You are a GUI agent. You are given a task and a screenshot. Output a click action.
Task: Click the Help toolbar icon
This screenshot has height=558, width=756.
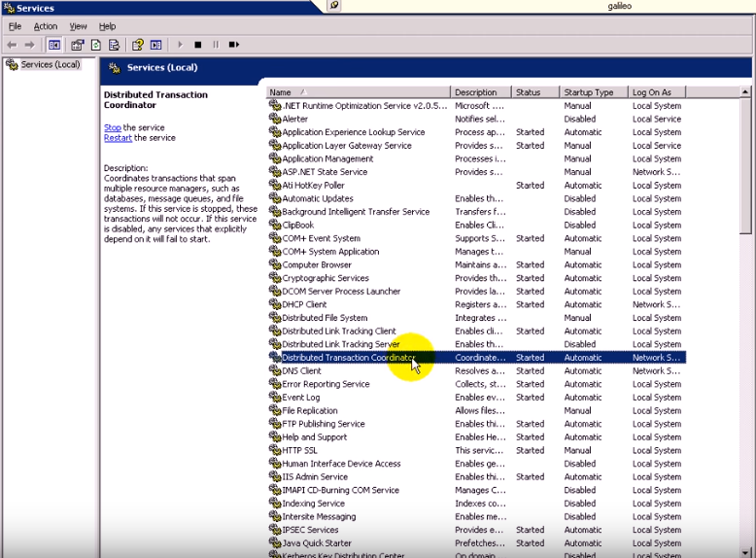click(138, 45)
